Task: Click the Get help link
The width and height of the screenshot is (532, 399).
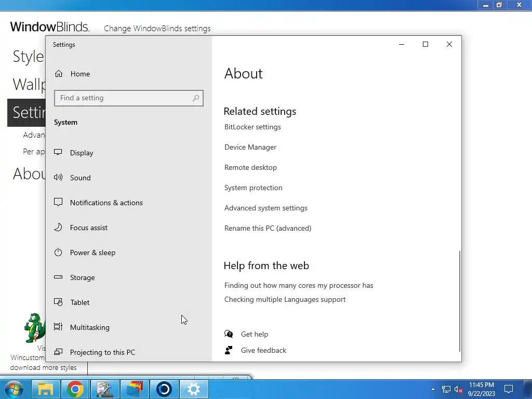Action: [255, 334]
